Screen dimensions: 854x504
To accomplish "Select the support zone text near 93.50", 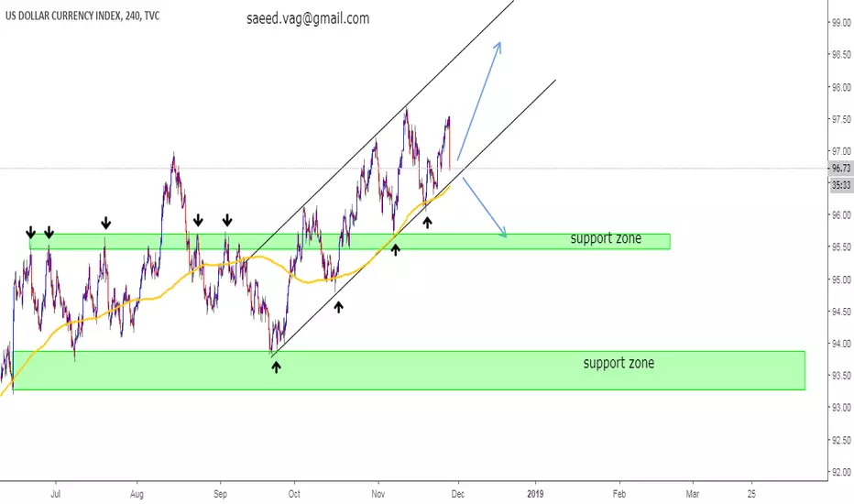I will (x=619, y=364).
